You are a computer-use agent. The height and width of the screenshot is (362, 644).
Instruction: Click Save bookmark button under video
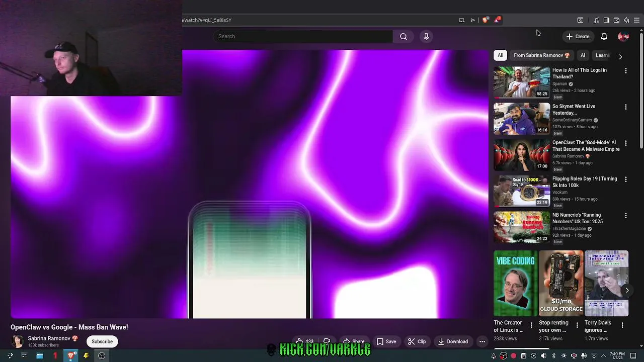coord(386,341)
